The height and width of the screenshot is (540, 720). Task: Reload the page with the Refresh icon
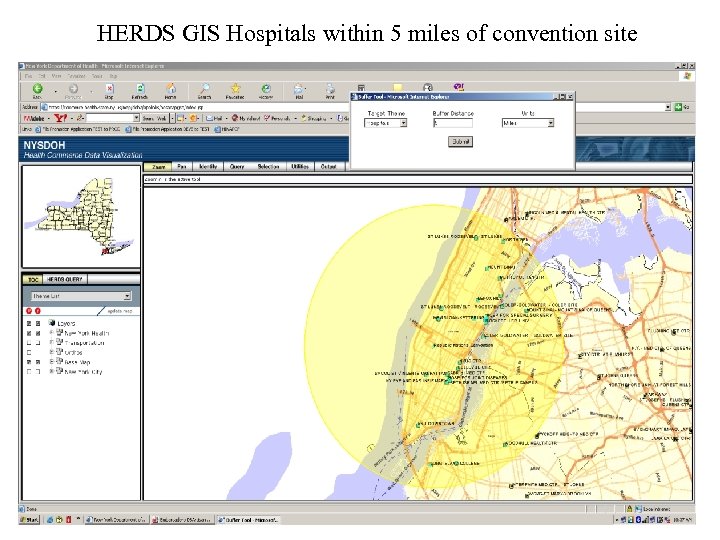tap(140, 88)
